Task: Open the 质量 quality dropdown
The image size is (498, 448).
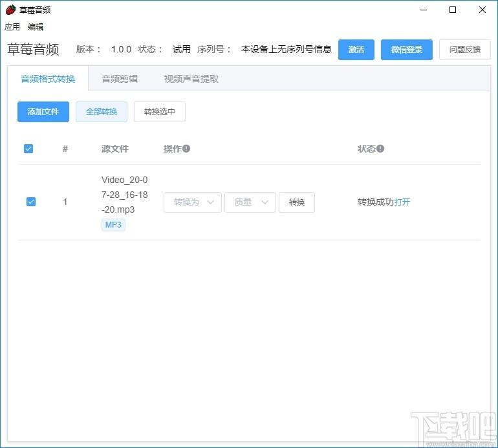Action: (x=250, y=202)
